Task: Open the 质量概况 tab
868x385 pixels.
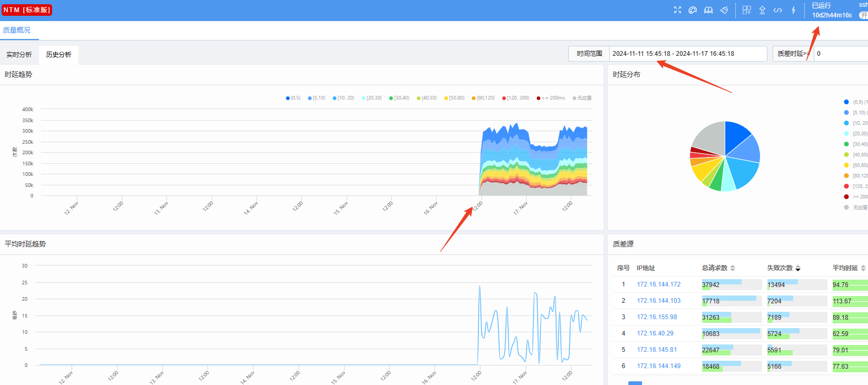Action: (x=16, y=30)
